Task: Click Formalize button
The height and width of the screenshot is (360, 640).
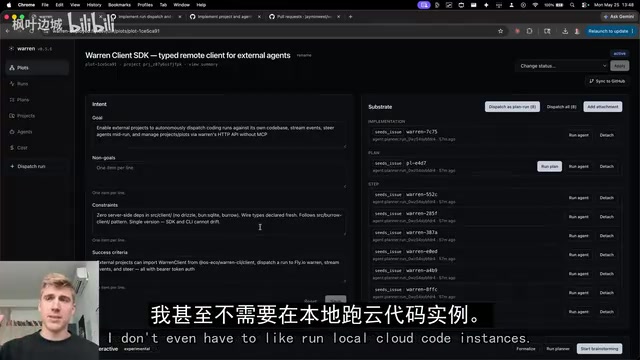Action: tap(526, 349)
